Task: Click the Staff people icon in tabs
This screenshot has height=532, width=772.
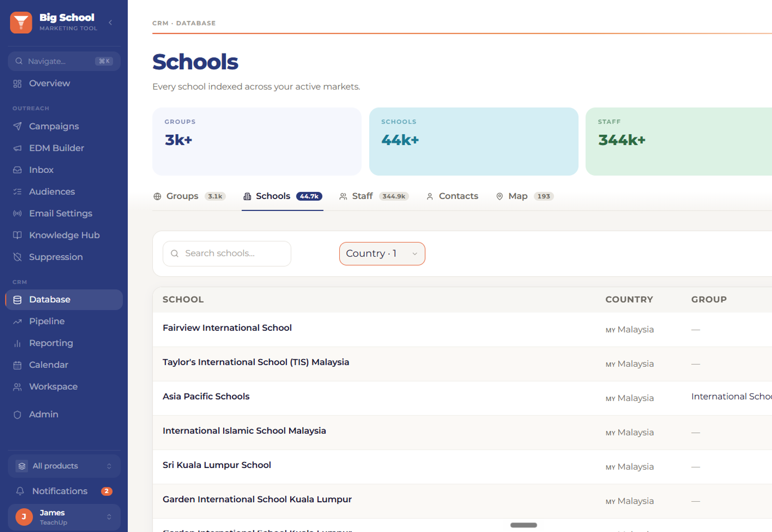Action: (343, 196)
